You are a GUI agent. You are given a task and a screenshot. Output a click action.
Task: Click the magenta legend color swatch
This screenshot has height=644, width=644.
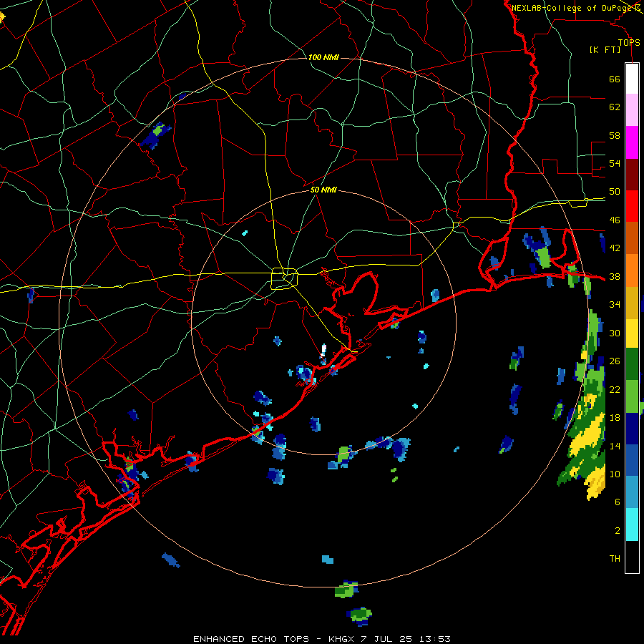point(632,142)
